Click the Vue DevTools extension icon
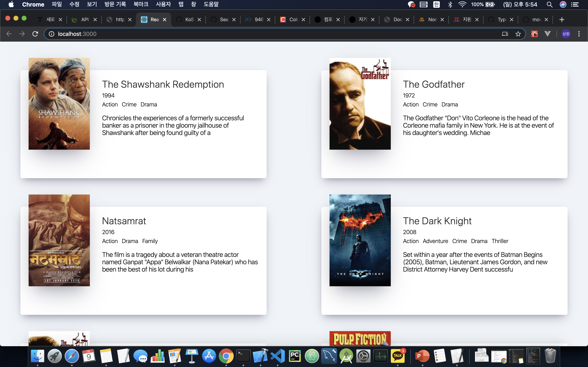Viewport: 588px width, 367px height. pos(547,34)
